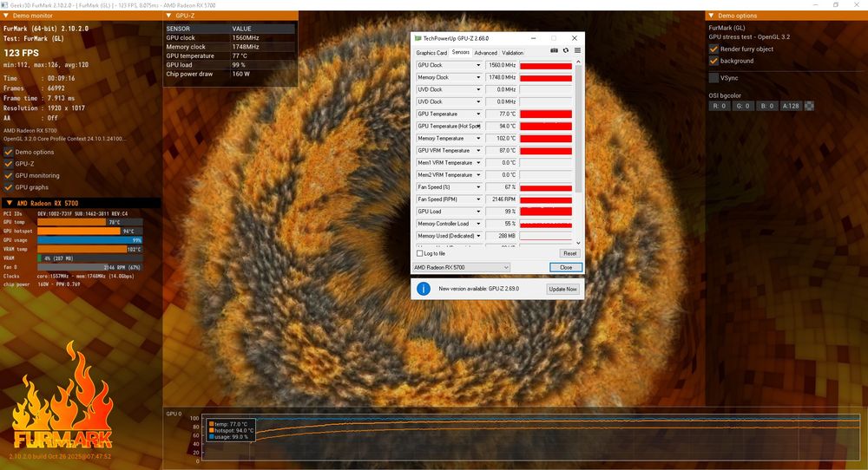Click the 'New version available: GPU-Z 2.69.0' text
The width and height of the screenshot is (868, 470).
pos(479,289)
